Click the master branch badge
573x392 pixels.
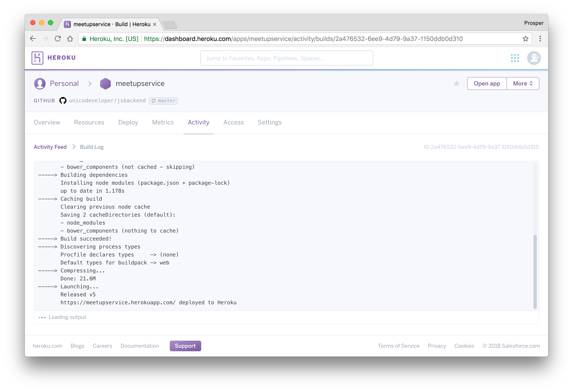[163, 101]
